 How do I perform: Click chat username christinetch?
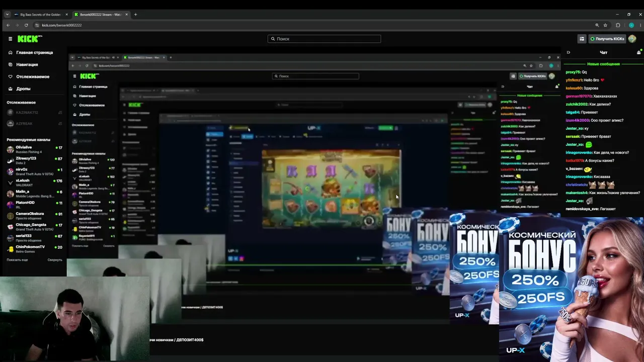point(577,185)
